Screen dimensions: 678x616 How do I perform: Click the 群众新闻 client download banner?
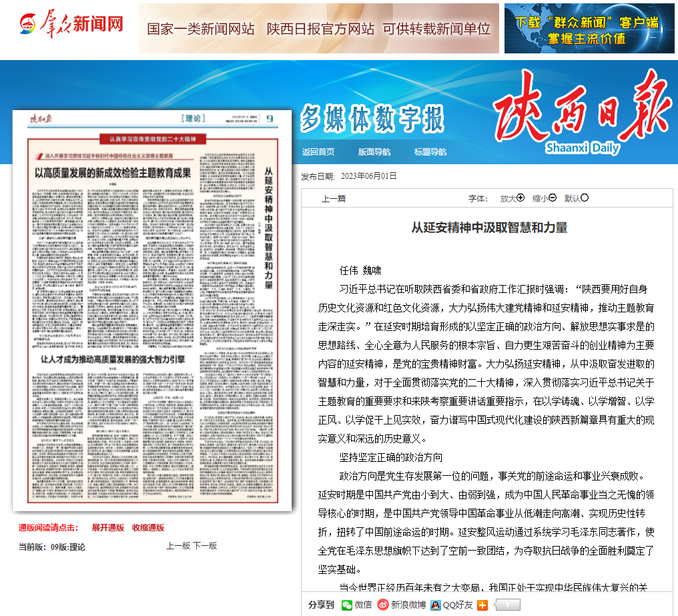[x=589, y=29]
